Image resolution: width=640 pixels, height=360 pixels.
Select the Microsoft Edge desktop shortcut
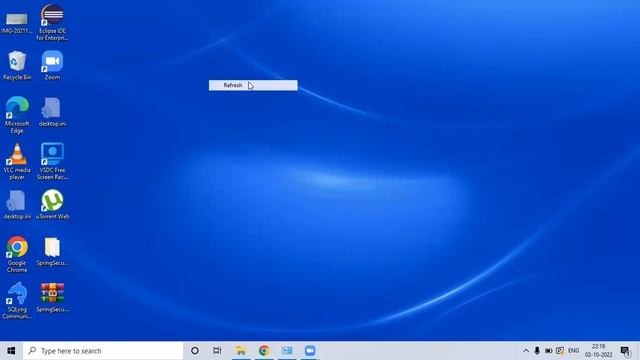[x=17, y=115]
